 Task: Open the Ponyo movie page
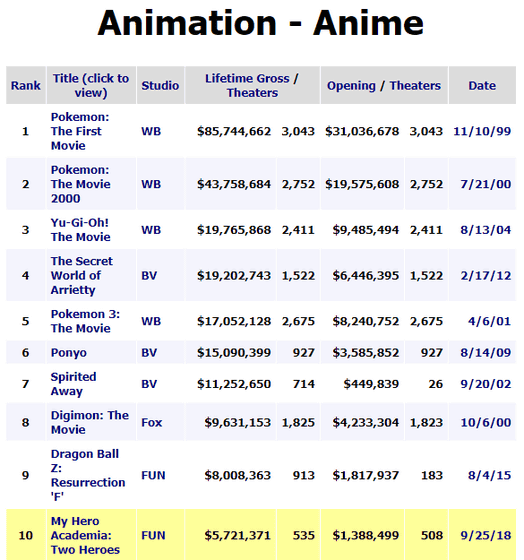[69, 353]
